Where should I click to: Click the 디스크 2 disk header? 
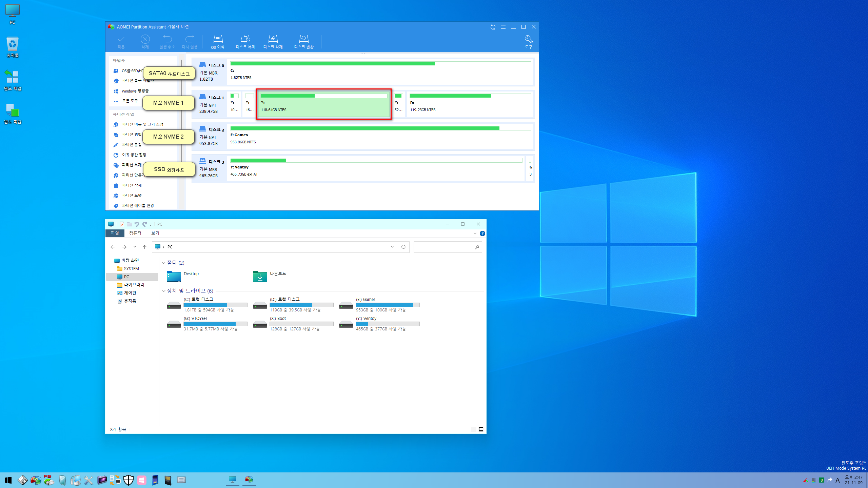tap(209, 136)
